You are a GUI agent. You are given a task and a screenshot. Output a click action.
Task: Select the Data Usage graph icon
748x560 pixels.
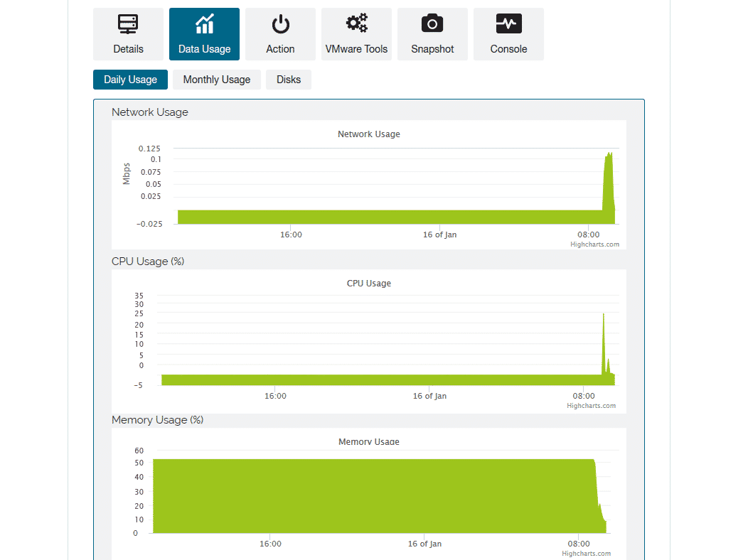pos(204,25)
